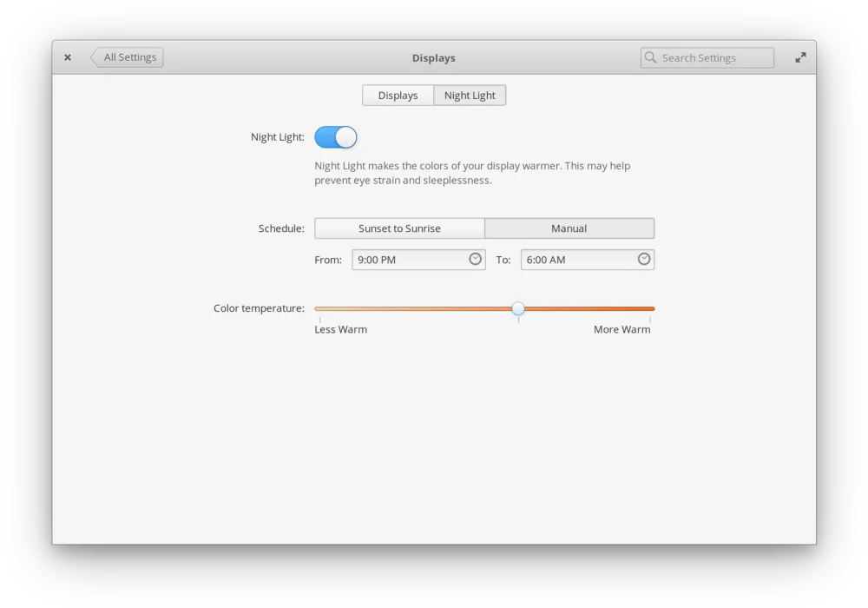Open the To time picker clock icon
Screen dimensions: 868x608
pos(643,259)
